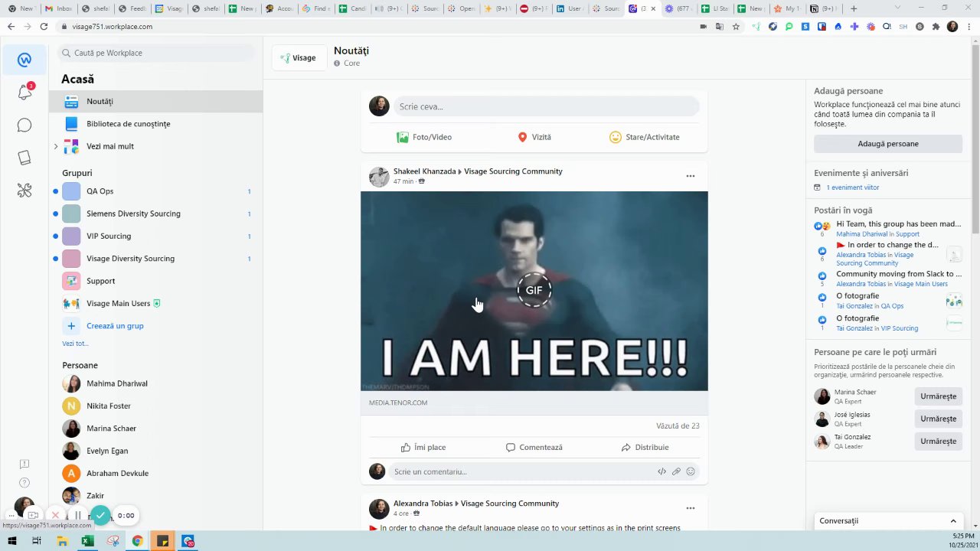
Task: Open the chat bubble icon
Action: (x=24, y=126)
